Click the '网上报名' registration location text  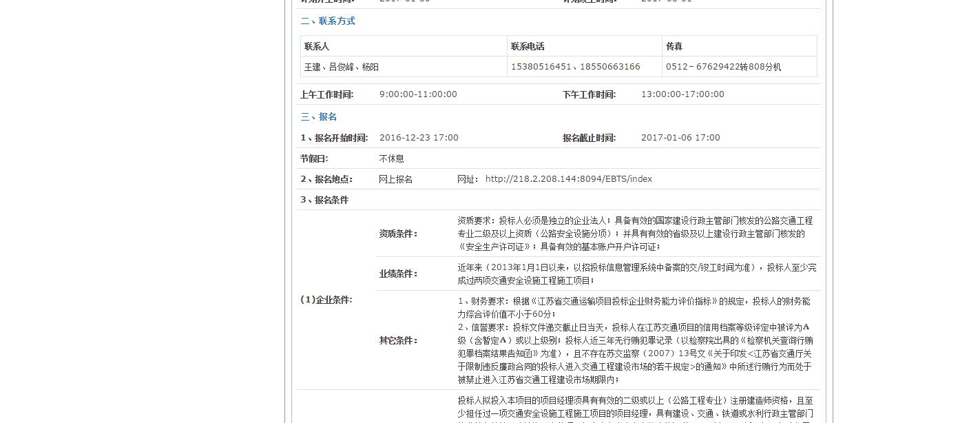(396, 179)
